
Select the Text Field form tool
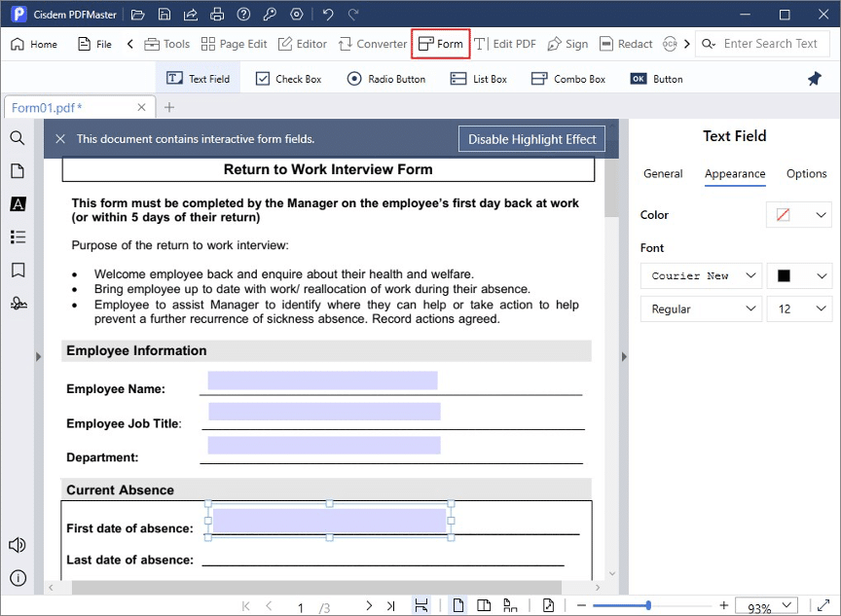[x=198, y=78]
